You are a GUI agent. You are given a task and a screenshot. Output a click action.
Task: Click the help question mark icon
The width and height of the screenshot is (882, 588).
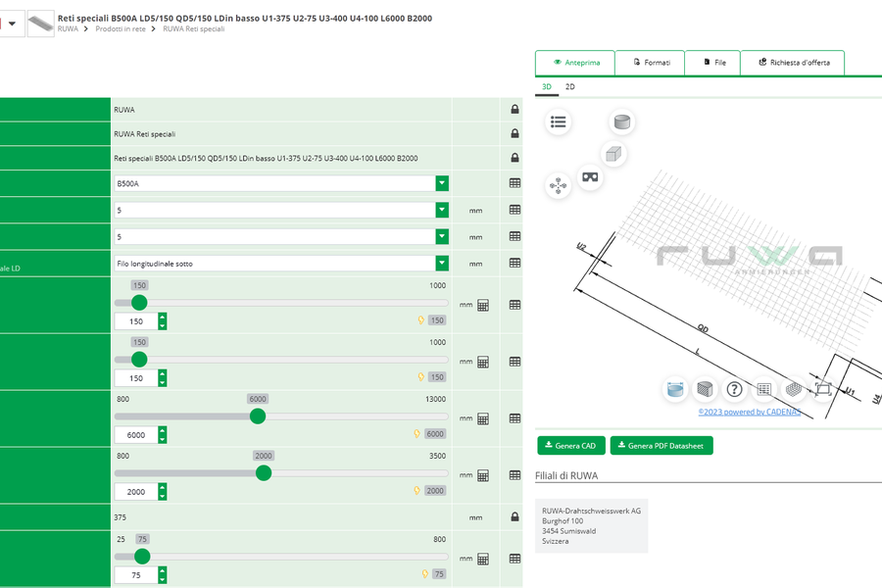pyautogui.click(x=734, y=389)
